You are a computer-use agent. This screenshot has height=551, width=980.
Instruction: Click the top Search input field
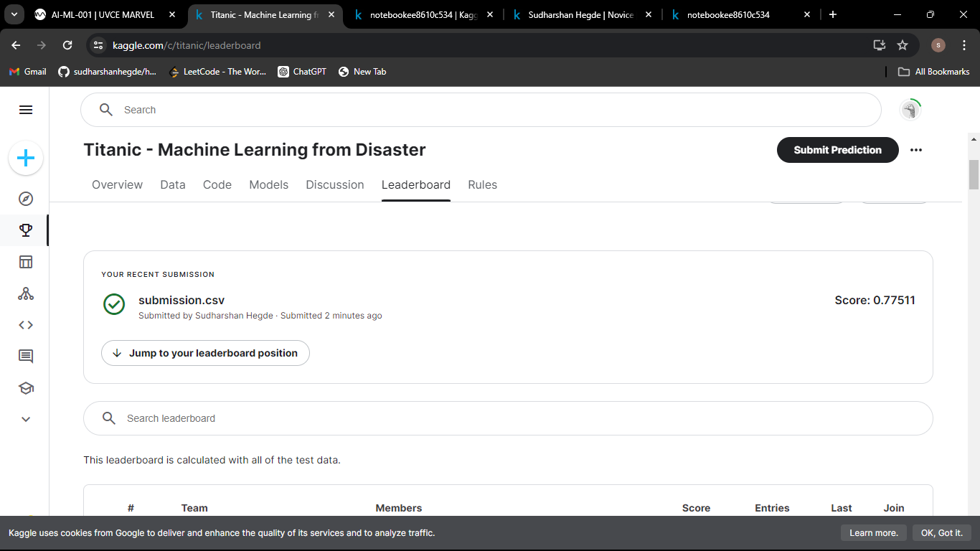(x=481, y=110)
